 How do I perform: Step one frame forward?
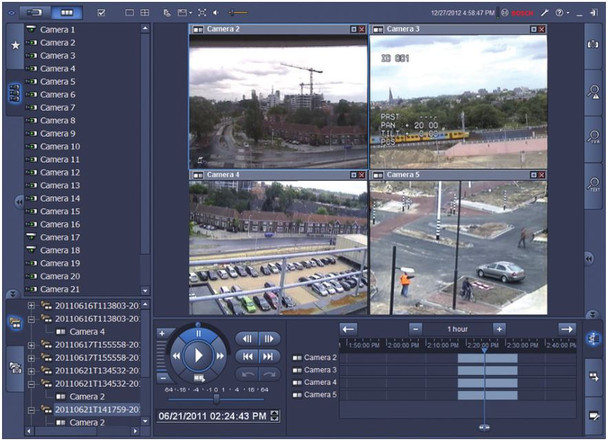269,339
